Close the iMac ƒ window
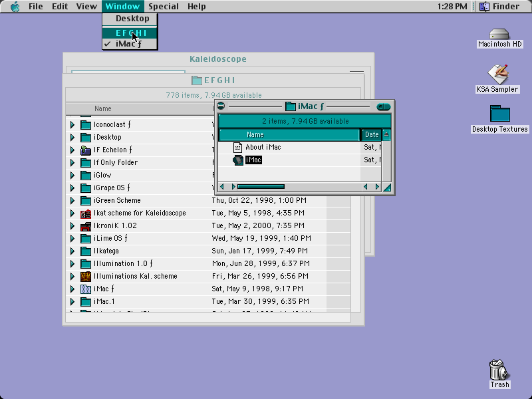The width and height of the screenshot is (532, 399). click(221, 106)
